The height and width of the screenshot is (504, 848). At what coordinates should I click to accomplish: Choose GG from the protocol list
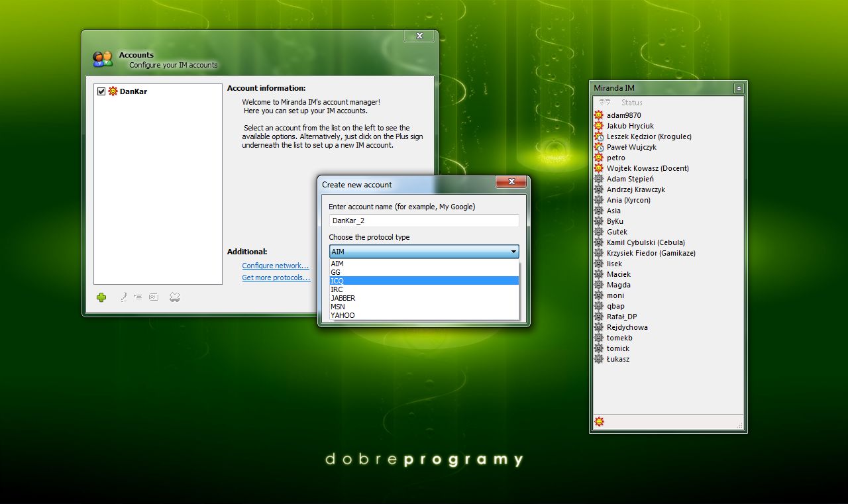pyautogui.click(x=424, y=272)
